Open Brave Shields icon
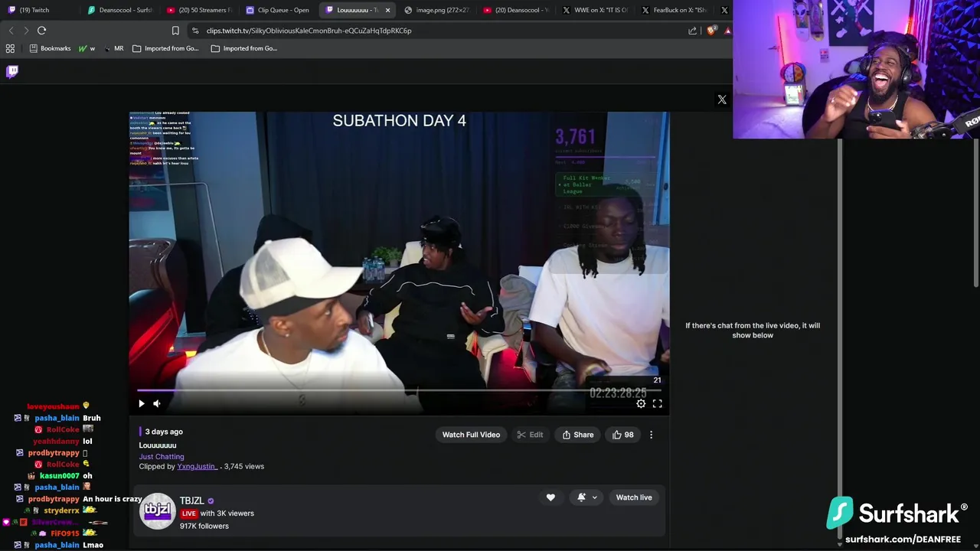The image size is (980, 551). click(x=712, y=31)
